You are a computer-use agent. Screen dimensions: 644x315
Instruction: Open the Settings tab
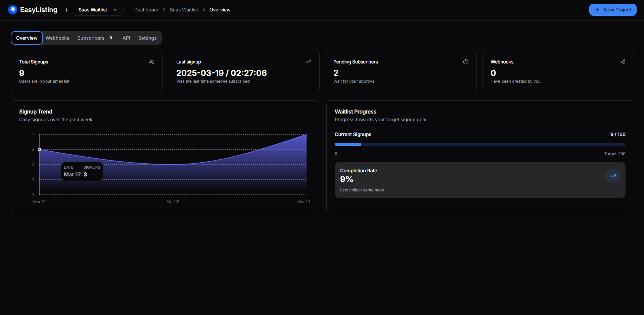pyautogui.click(x=147, y=38)
